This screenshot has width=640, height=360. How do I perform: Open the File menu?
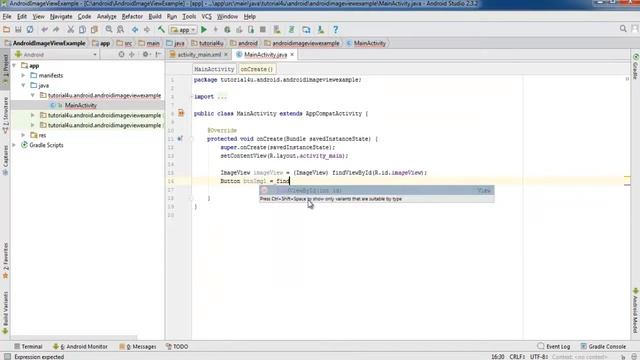[x=7, y=17]
